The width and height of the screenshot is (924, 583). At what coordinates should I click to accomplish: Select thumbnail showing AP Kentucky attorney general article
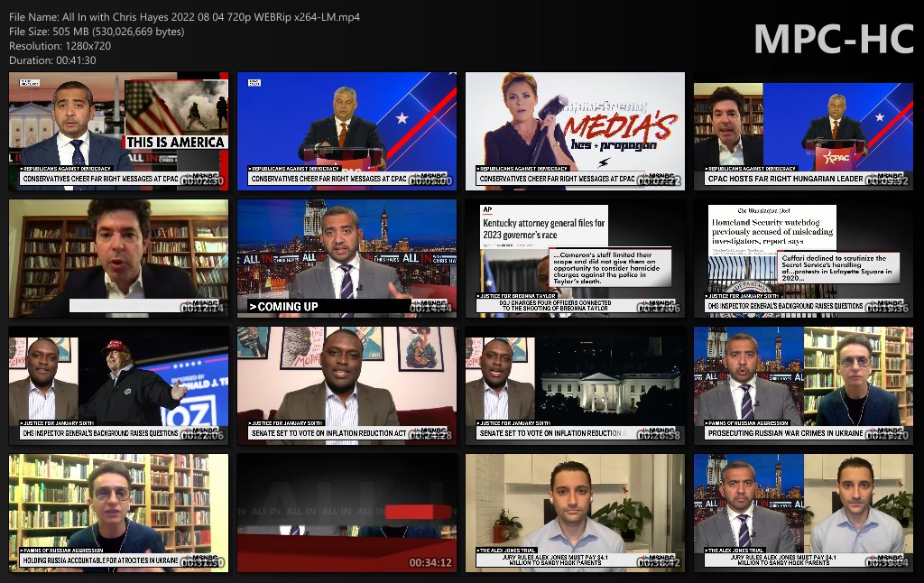[575, 259]
